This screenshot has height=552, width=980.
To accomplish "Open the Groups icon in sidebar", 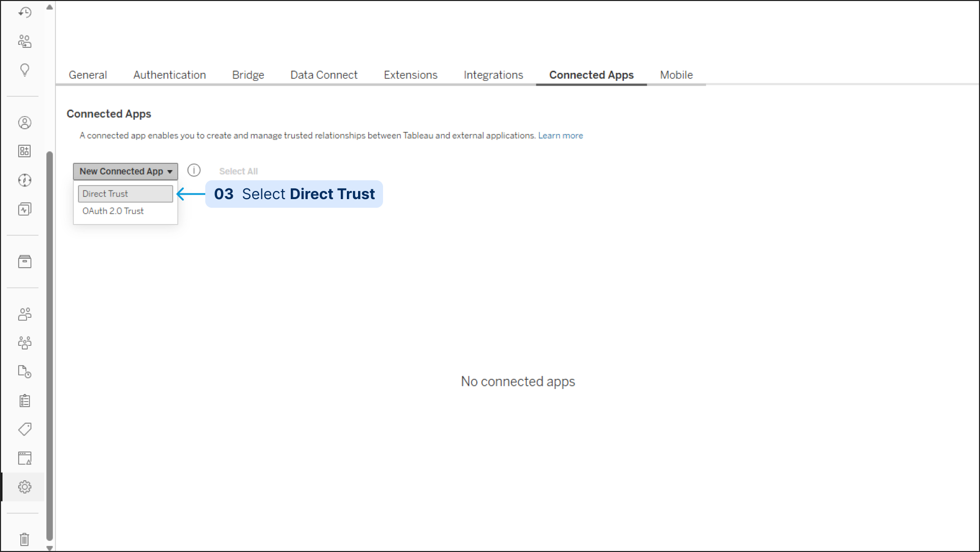I will tap(24, 343).
